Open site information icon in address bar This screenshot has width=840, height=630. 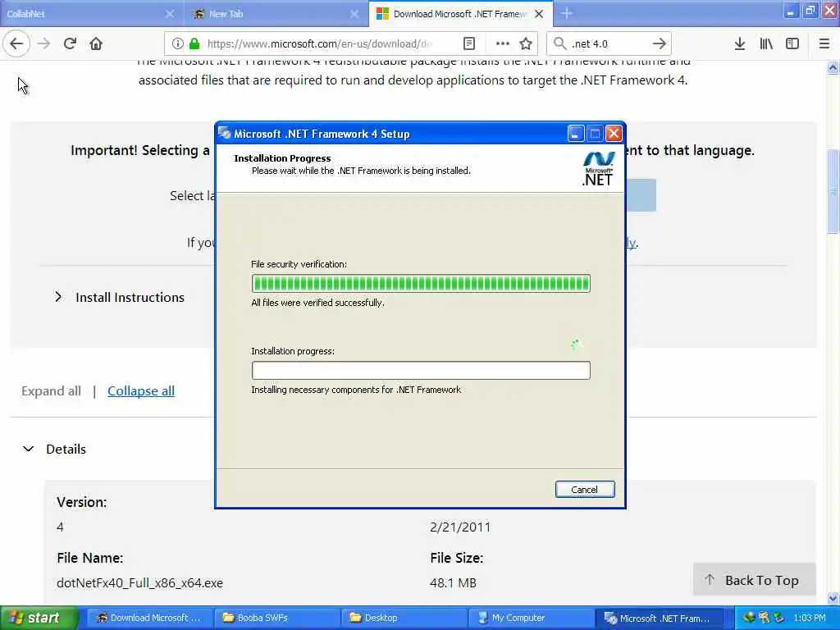[178, 43]
